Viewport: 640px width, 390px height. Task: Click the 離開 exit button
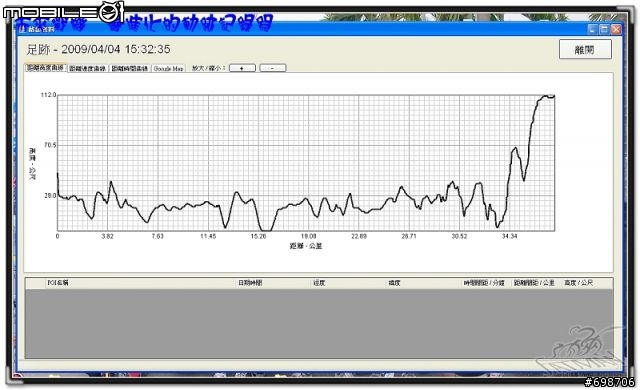tap(585, 49)
